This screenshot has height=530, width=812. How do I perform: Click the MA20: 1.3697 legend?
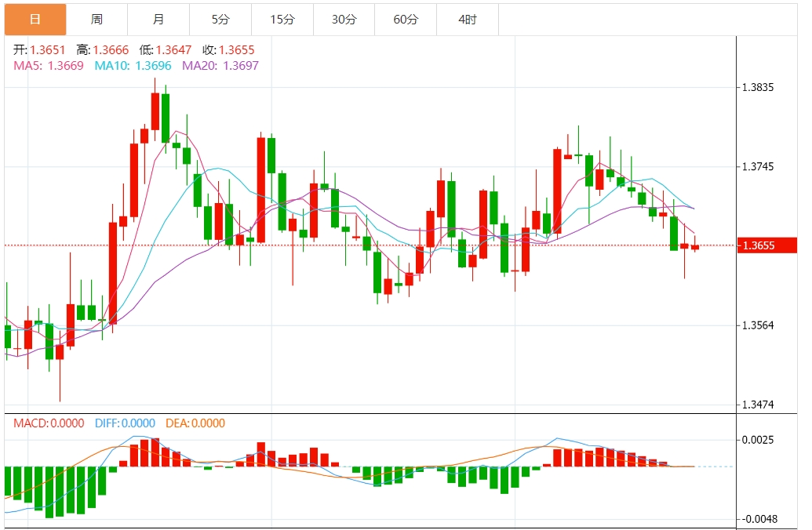point(220,66)
